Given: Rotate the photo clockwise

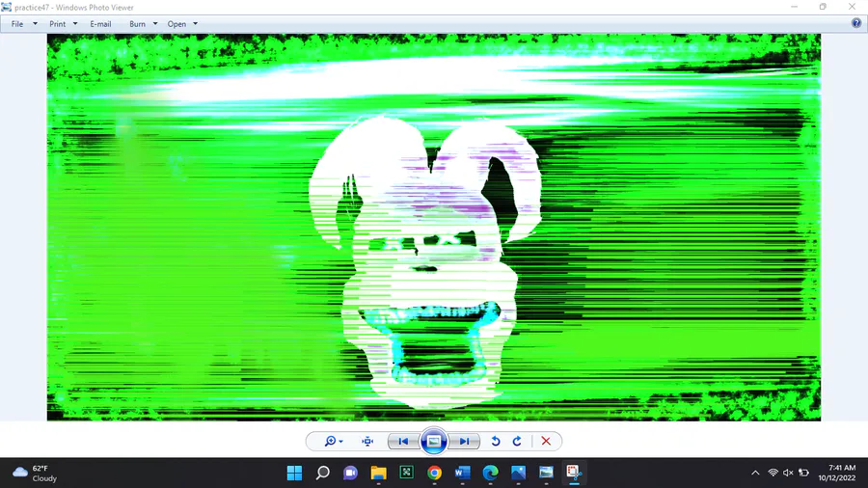Looking at the screenshot, I should 517,441.
